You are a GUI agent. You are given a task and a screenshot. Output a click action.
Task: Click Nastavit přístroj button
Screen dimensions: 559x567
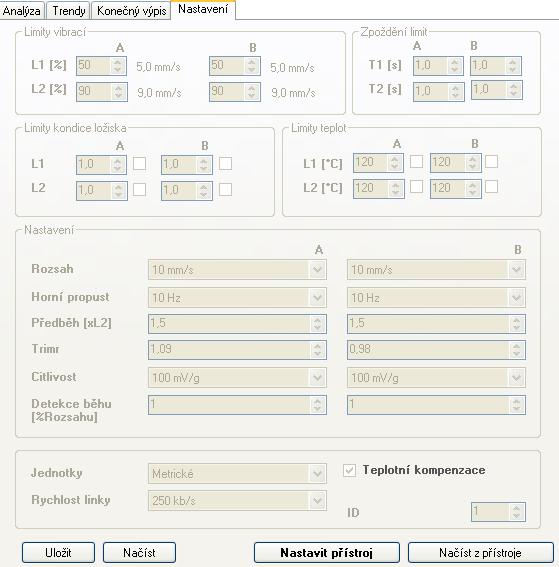point(327,553)
